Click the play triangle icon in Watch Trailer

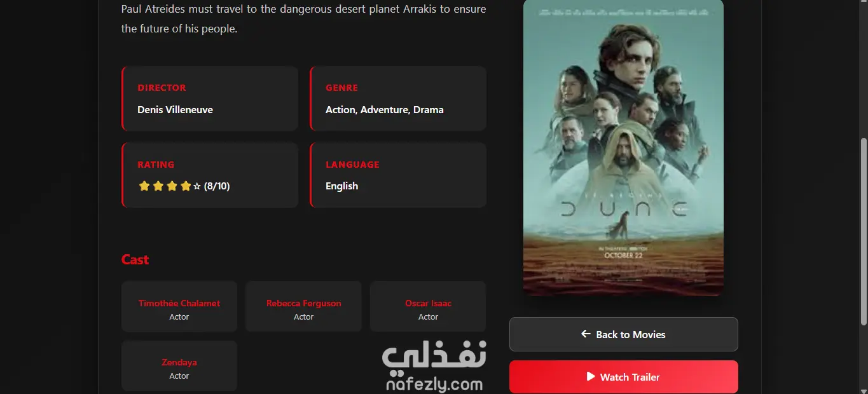click(591, 376)
